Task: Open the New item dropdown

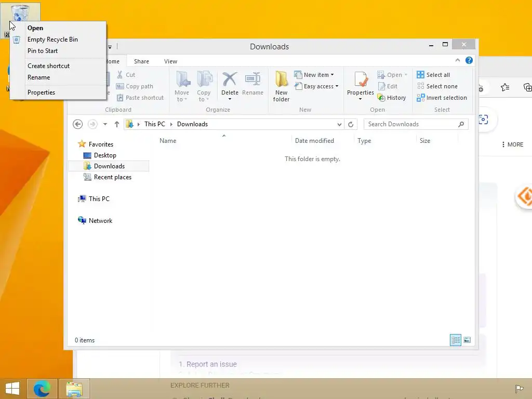Action: click(314, 75)
